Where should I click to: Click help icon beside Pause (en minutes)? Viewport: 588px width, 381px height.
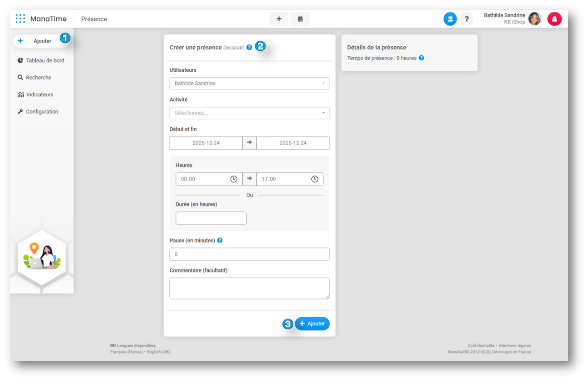click(x=220, y=240)
